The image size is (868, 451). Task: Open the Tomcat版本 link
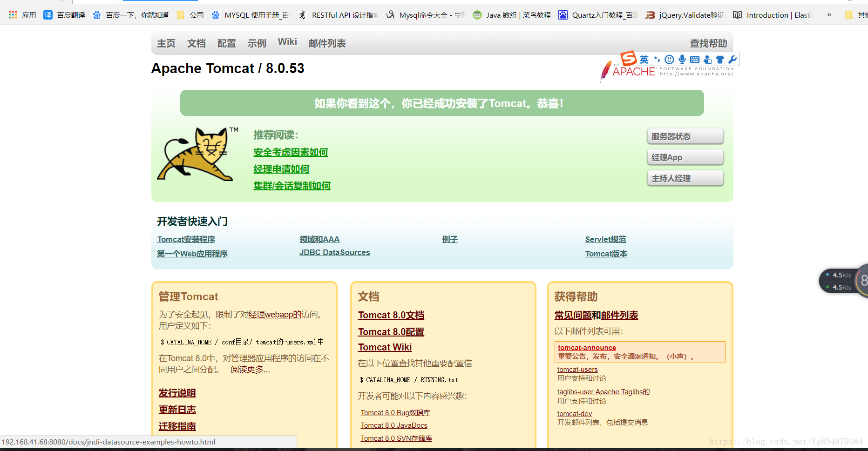(x=606, y=254)
